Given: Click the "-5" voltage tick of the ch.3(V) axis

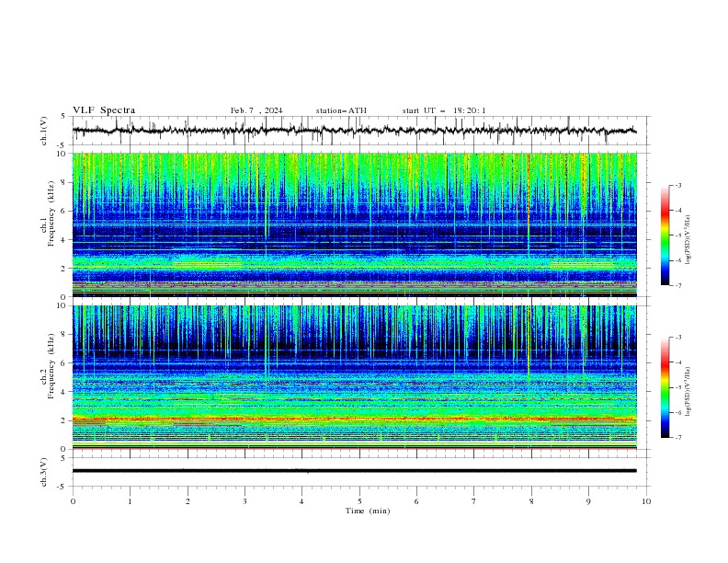Looking at the screenshot, I should tap(63, 487).
